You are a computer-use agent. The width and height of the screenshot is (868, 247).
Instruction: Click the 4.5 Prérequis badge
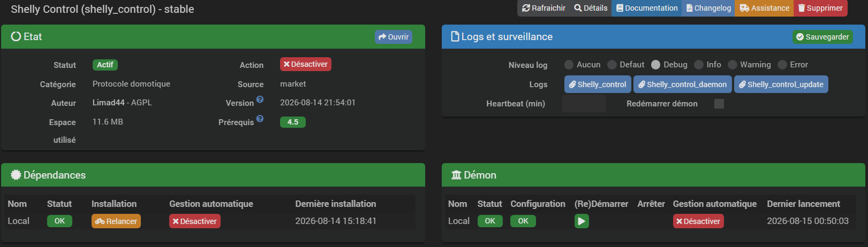(x=293, y=122)
